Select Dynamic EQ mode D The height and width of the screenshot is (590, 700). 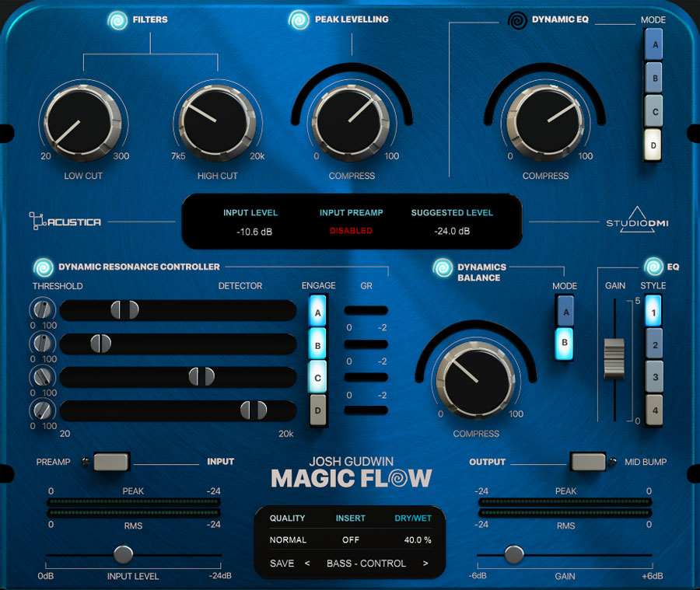click(653, 145)
